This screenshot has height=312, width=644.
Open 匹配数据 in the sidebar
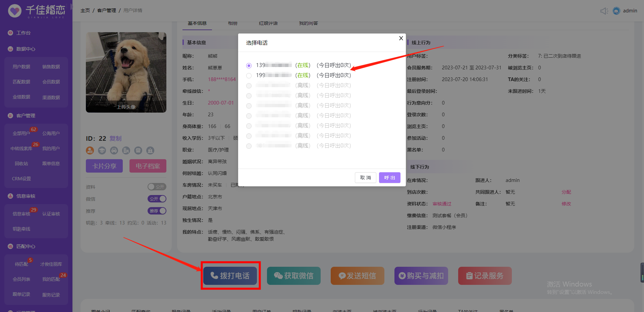(21, 82)
